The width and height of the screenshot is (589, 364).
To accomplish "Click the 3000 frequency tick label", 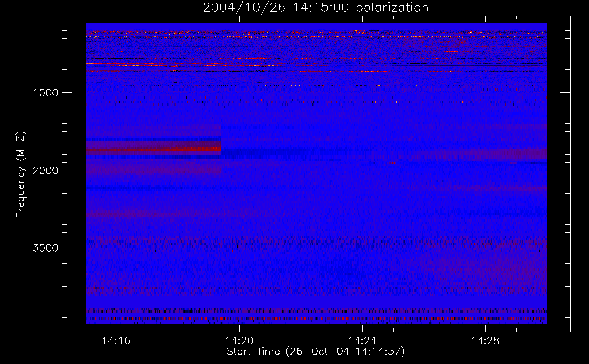I will pyautogui.click(x=46, y=248).
